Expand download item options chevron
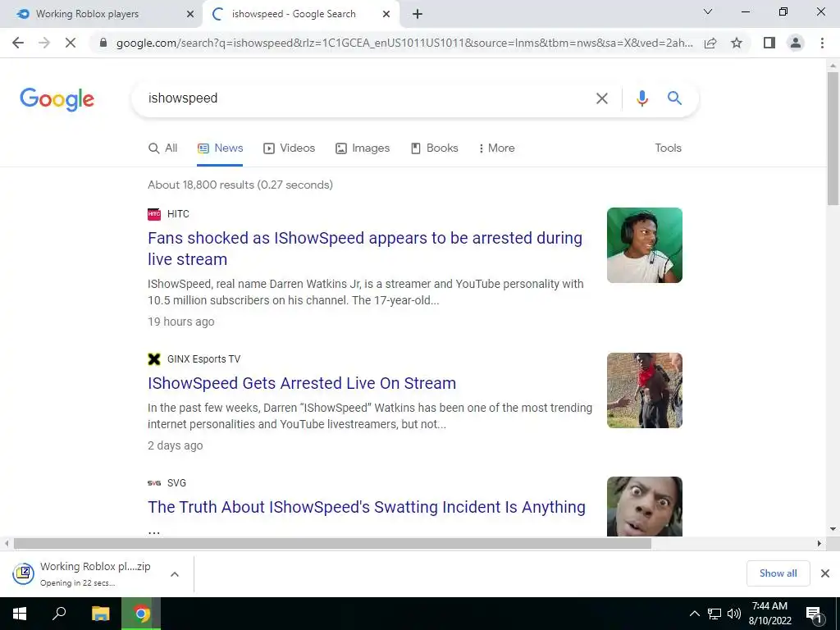Image resolution: width=840 pixels, height=630 pixels. 174,573
